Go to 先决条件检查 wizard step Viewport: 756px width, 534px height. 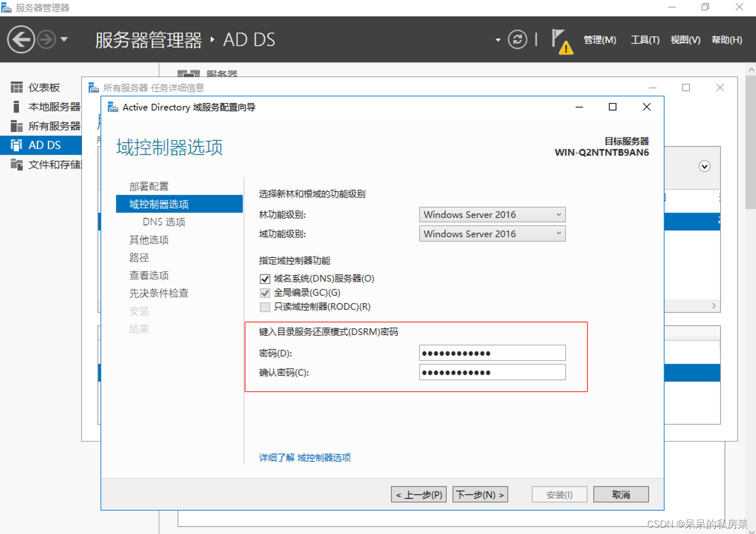[159, 293]
